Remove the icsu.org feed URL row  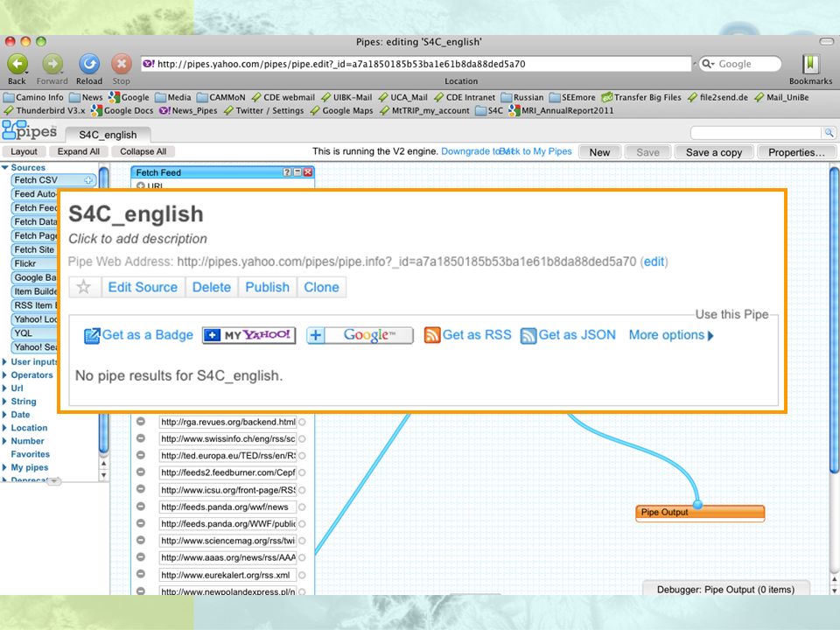coord(141,490)
